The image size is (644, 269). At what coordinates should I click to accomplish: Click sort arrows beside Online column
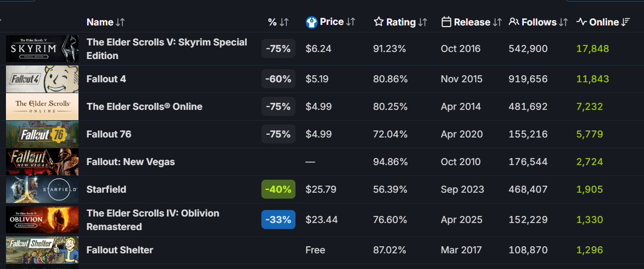pos(626,22)
